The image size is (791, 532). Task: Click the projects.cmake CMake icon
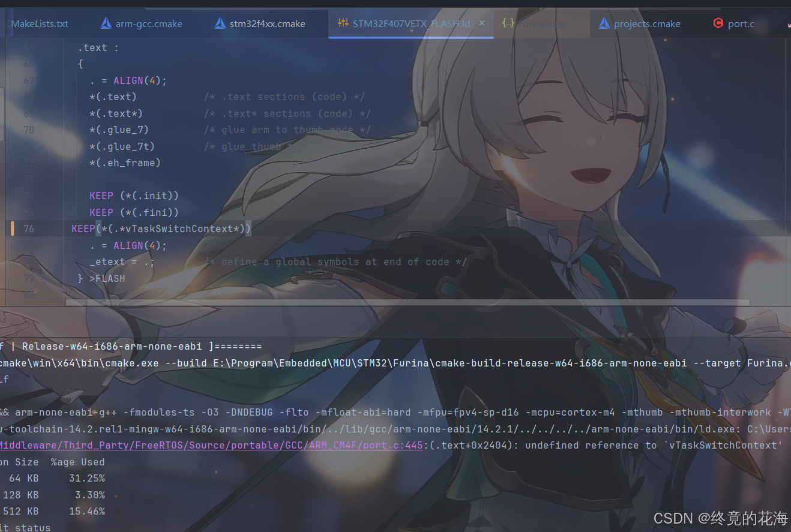(x=604, y=23)
